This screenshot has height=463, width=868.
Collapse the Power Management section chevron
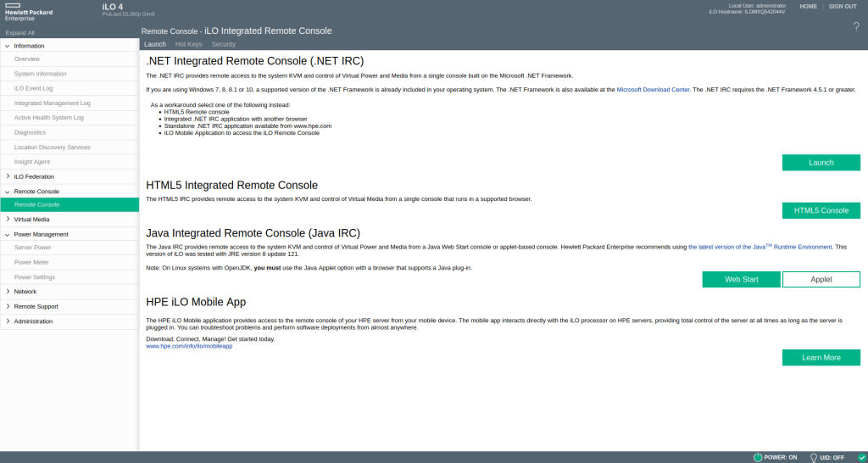tap(7, 234)
